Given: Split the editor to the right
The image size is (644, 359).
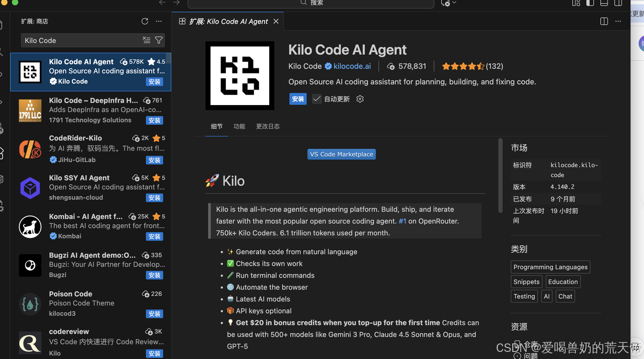Looking at the screenshot, I should (x=604, y=21).
